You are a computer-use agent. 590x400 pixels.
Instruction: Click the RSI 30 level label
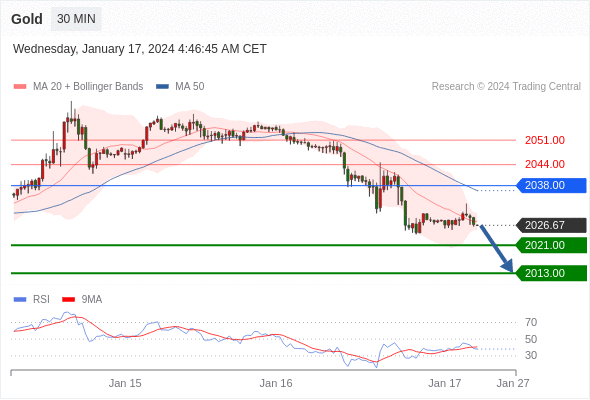coord(531,355)
